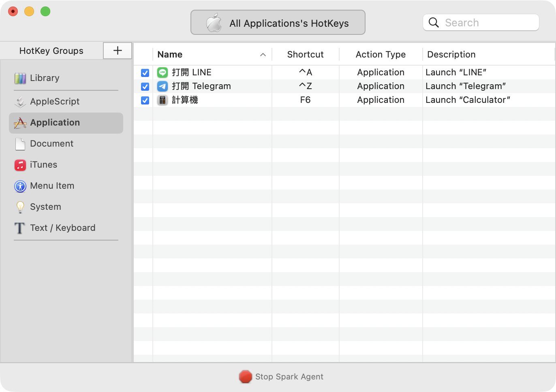Screen dimensions: 556x392
Task: Click the System light bulb icon
Action: pos(20,207)
